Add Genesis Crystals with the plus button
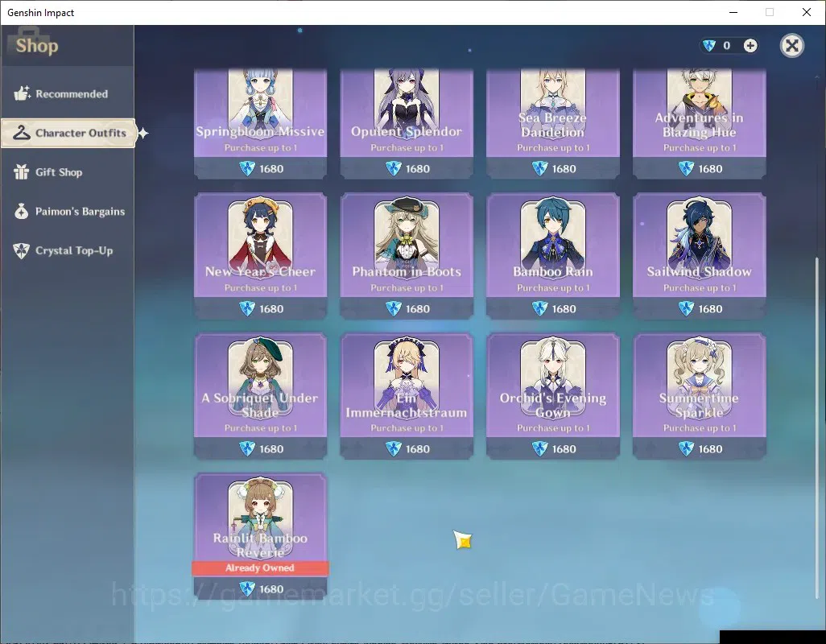 coord(750,46)
